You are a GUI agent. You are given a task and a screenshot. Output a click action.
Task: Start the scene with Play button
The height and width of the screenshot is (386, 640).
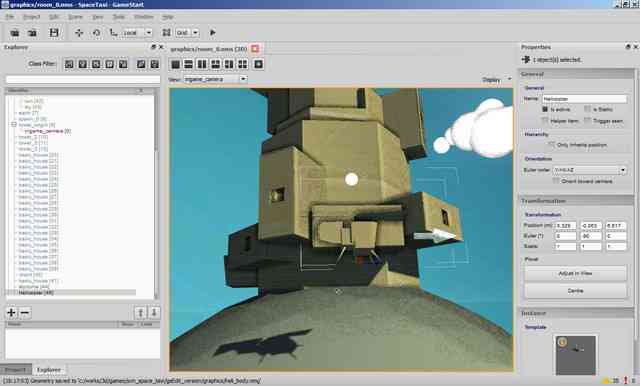coord(212,33)
